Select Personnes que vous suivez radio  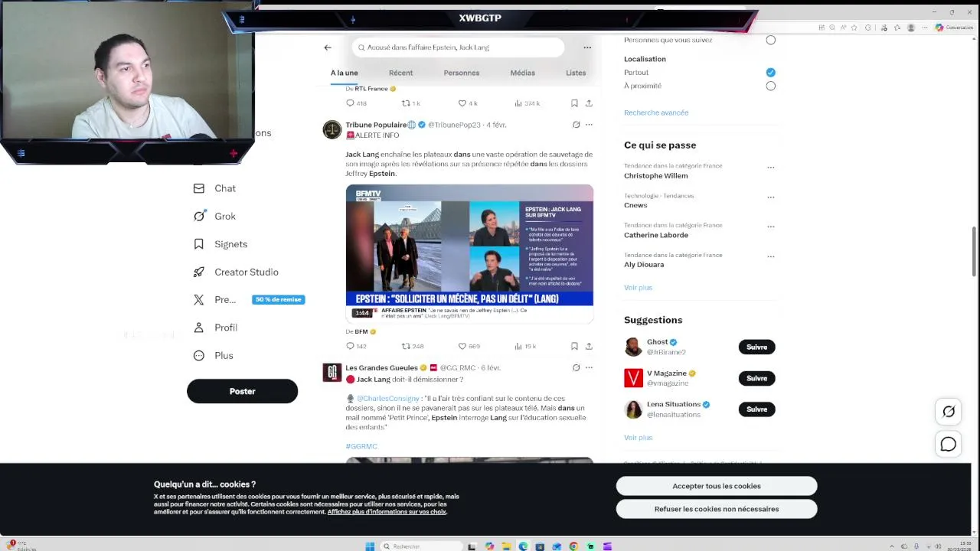point(770,41)
